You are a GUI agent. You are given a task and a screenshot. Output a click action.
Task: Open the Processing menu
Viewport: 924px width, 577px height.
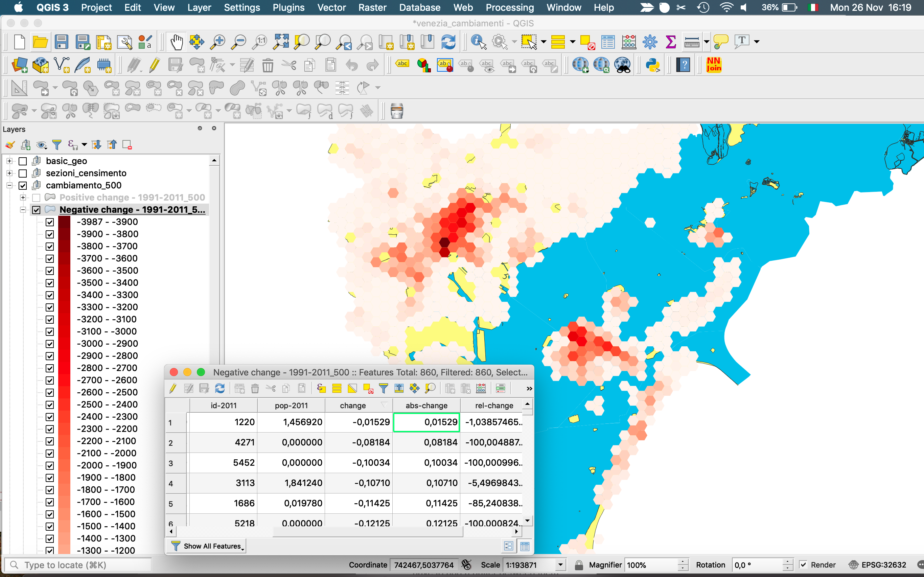tap(509, 7)
